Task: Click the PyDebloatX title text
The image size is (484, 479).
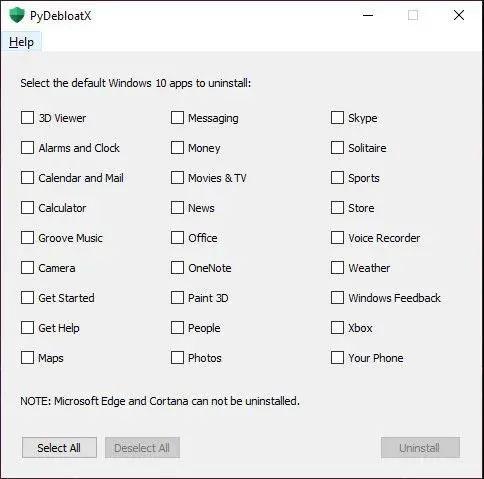Action: [x=60, y=16]
